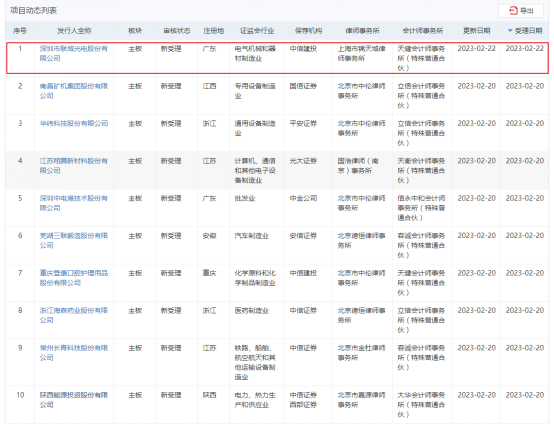This screenshot has height=428, width=554.
Task: Click the 发行人全称 column header
Action: tap(74, 31)
